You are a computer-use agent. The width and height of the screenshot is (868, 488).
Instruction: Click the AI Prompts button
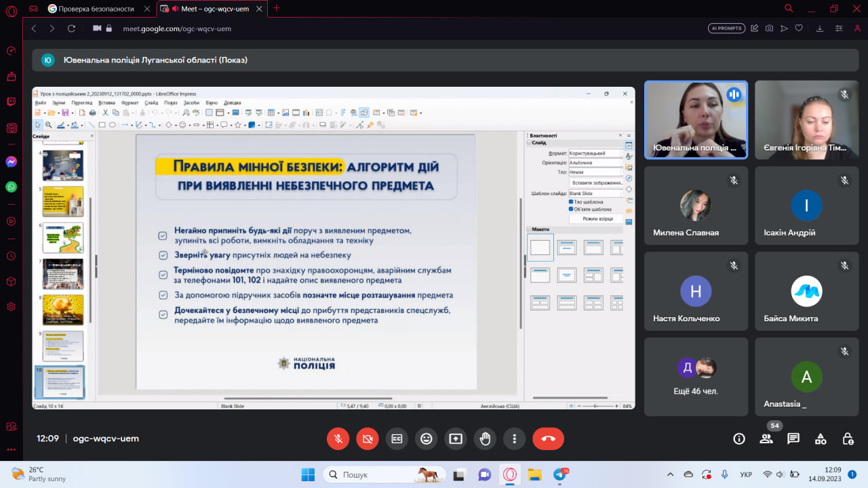coord(726,28)
